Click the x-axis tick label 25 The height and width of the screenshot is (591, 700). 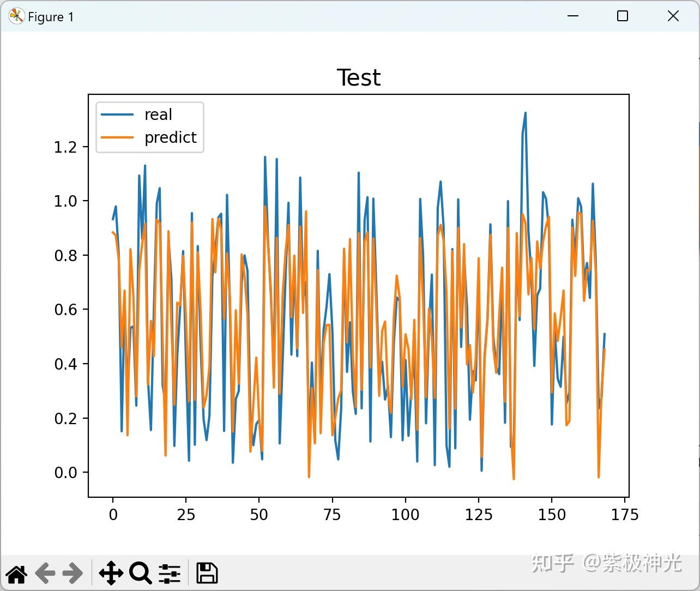(186, 515)
